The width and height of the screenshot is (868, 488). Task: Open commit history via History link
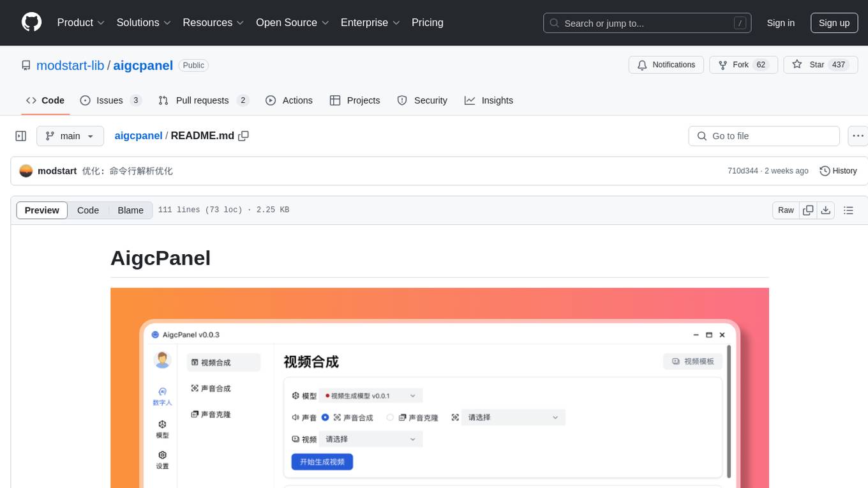pos(838,171)
